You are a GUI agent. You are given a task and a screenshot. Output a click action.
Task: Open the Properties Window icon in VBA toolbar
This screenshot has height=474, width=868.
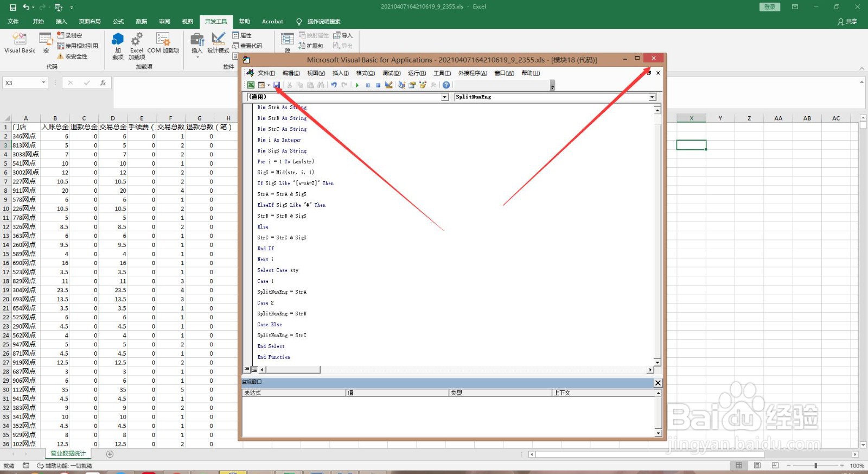tap(412, 85)
